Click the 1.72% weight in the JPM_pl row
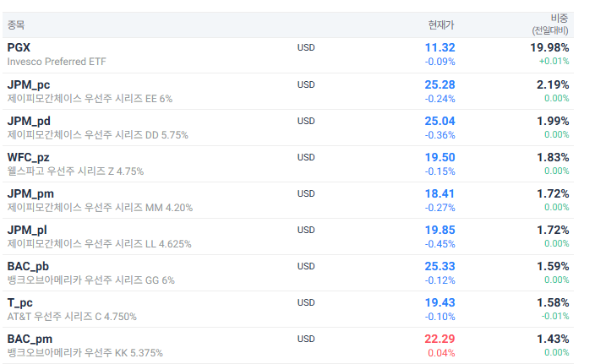Viewport: 606px width, 364px height. pyautogui.click(x=553, y=230)
